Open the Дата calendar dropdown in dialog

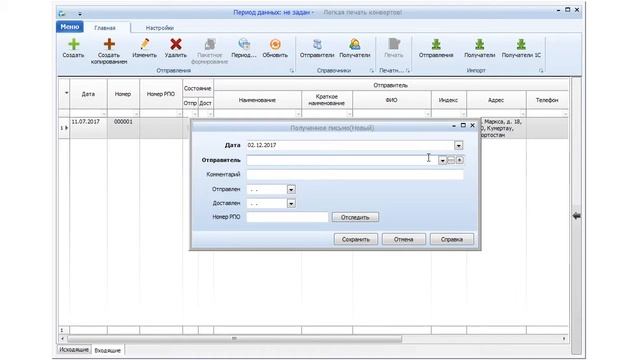click(459, 145)
